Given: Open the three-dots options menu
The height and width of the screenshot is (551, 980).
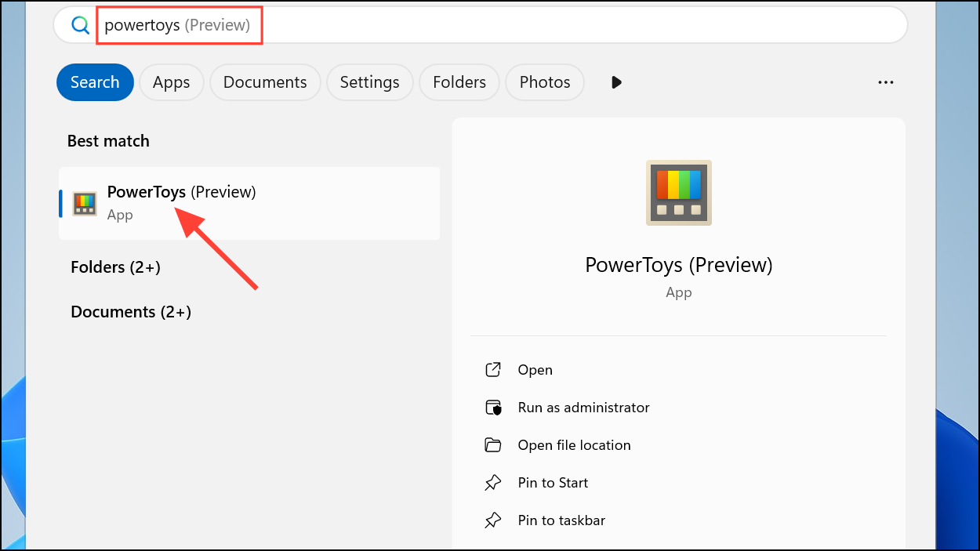Looking at the screenshot, I should [886, 82].
